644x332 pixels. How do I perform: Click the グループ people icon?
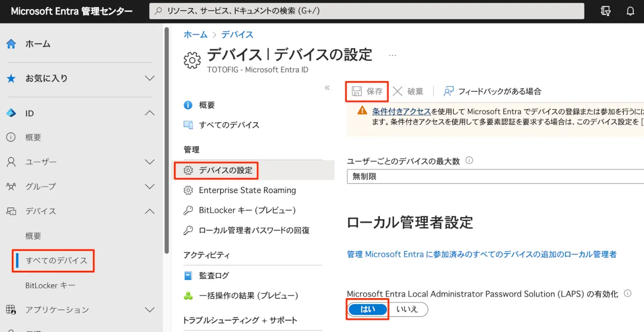pos(11,187)
